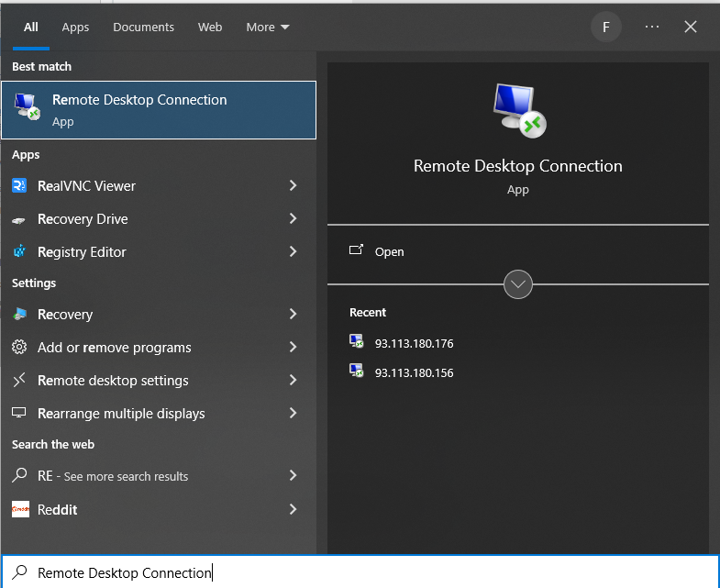
Task: Expand Registry Editor chevron arrow
Action: 293,251
